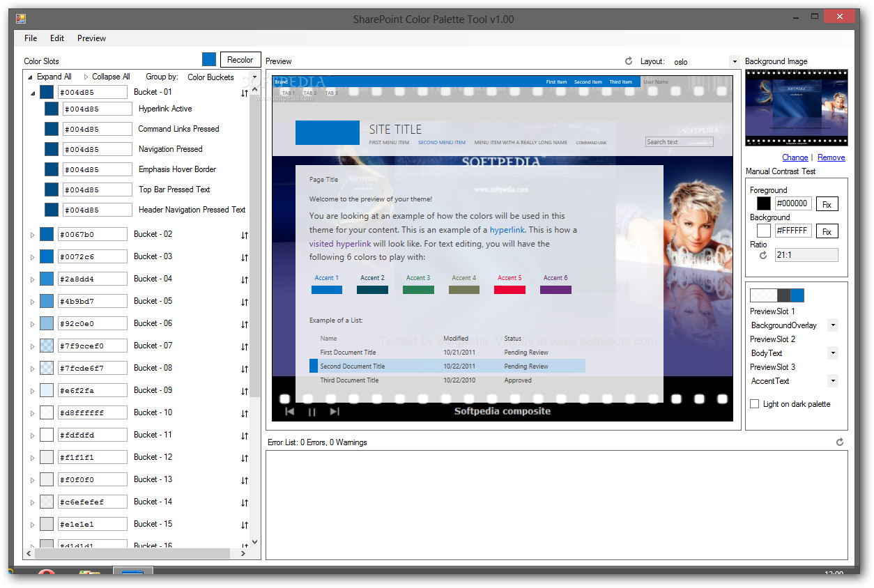The width and height of the screenshot is (874, 588).
Task: Expand the Bucket - 04 tree node
Action: click(32, 279)
